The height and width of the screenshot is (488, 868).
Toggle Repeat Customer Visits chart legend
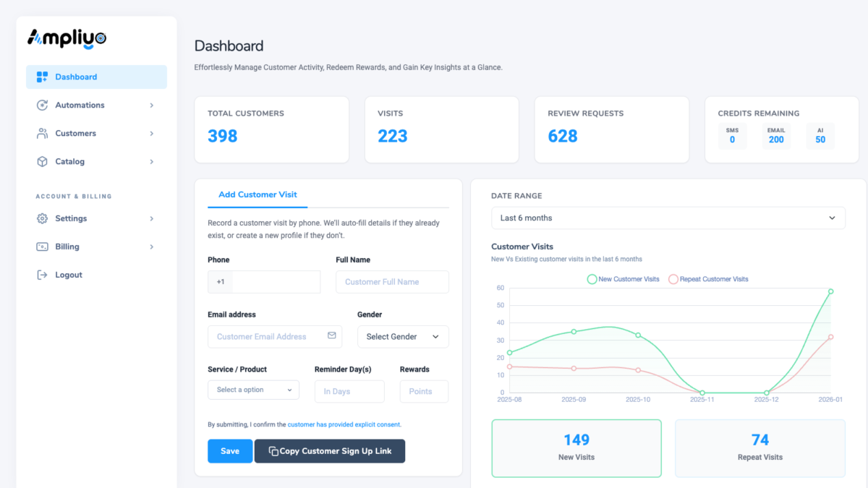click(708, 279)
